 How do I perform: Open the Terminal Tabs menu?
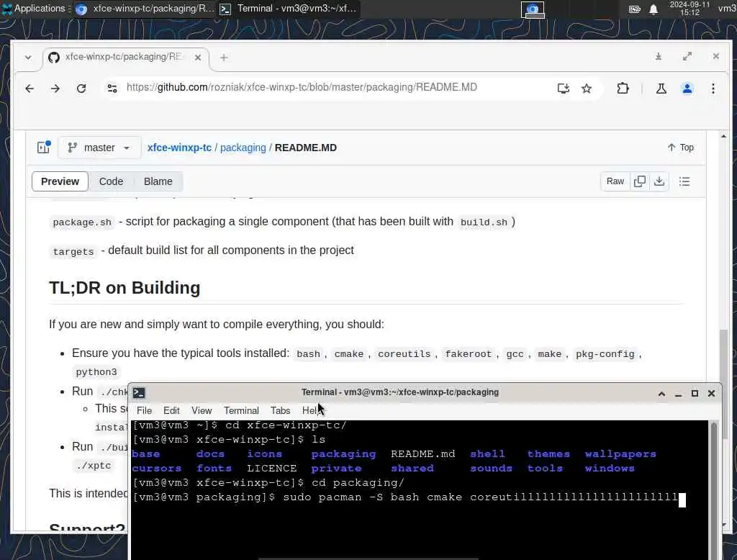[x=280, y=410]
